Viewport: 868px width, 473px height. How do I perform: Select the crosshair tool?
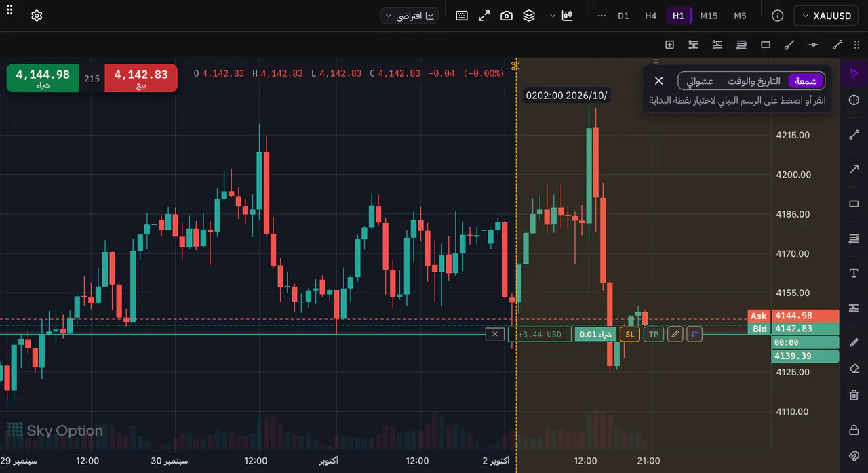854,100
